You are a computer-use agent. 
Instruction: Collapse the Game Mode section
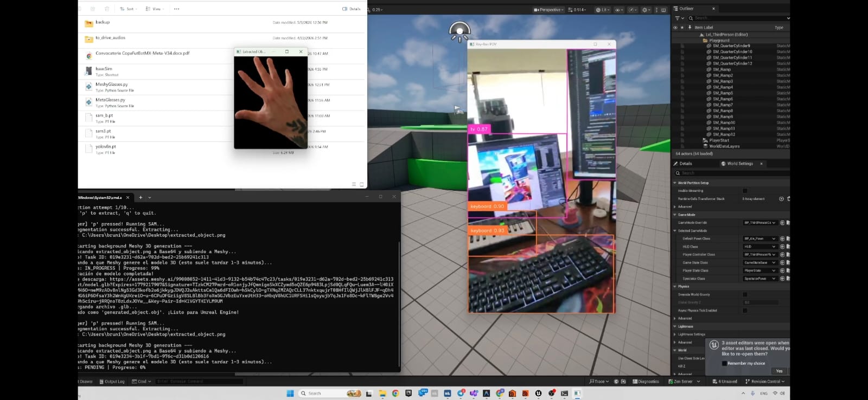(x=675, y=215)
